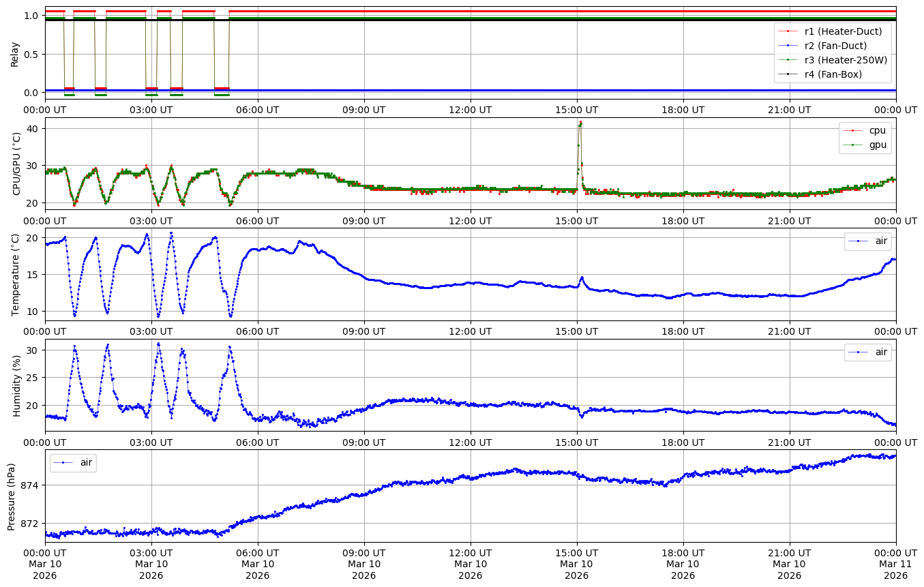This screenshot has width=924, height=587.
Task: Click the Pressure (hPa) y-axis label
Action: pos(12,496)
